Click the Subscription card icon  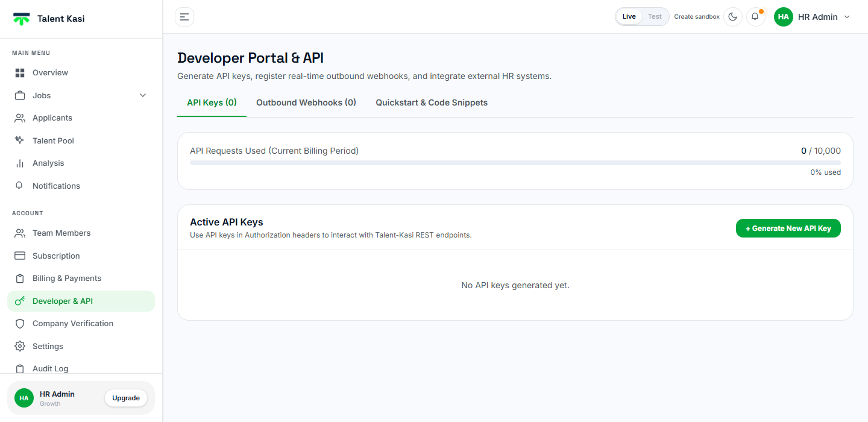tap(20, 256)
